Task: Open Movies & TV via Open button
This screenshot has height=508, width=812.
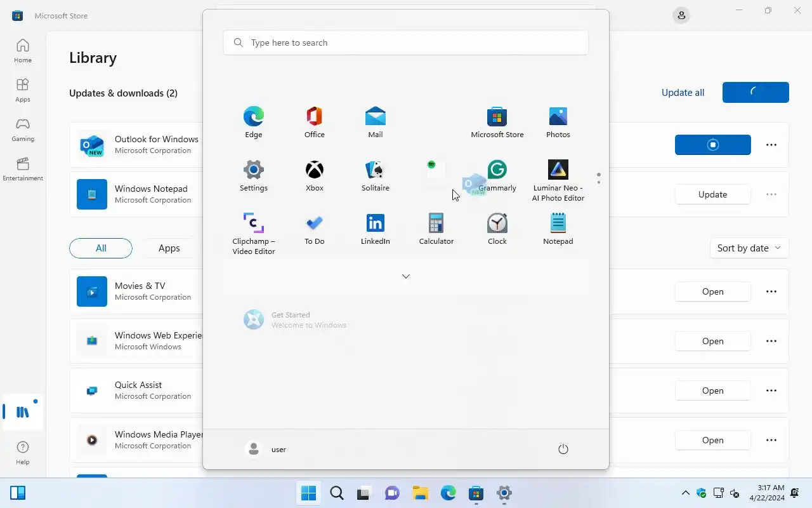Action: 712,291
